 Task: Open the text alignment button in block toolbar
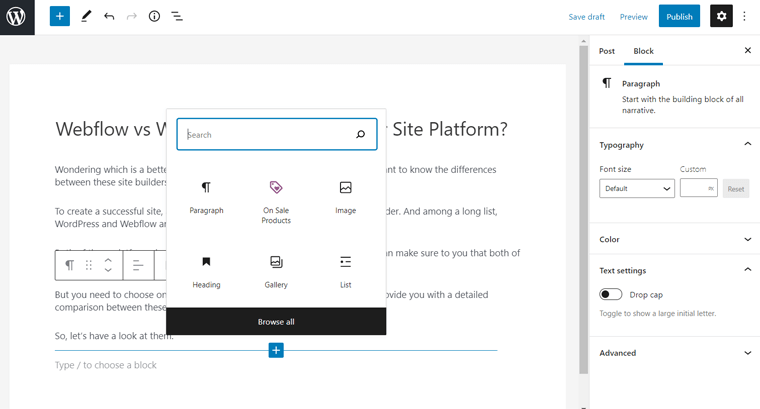coord(138,265)
